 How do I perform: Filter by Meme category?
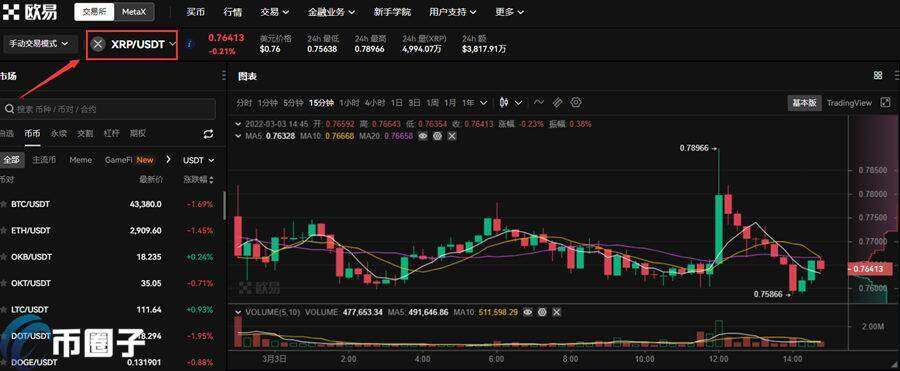coord(80,160)
